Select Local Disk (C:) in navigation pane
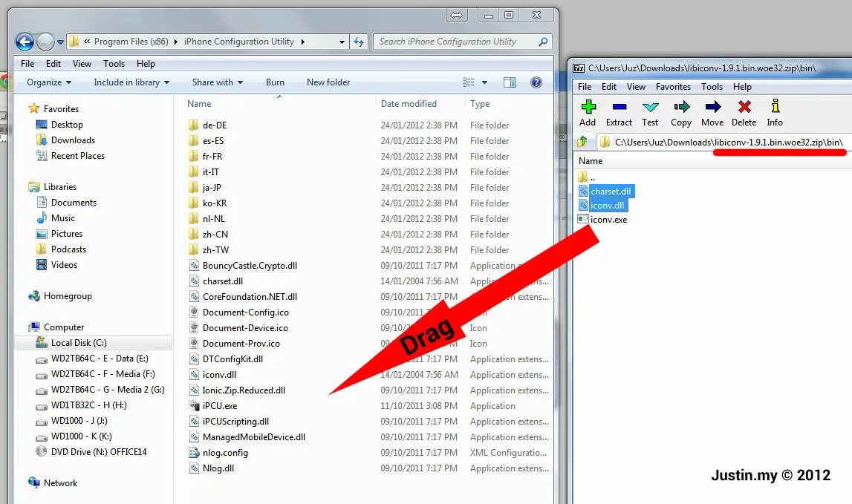852x504 pixels. point(79,343)
